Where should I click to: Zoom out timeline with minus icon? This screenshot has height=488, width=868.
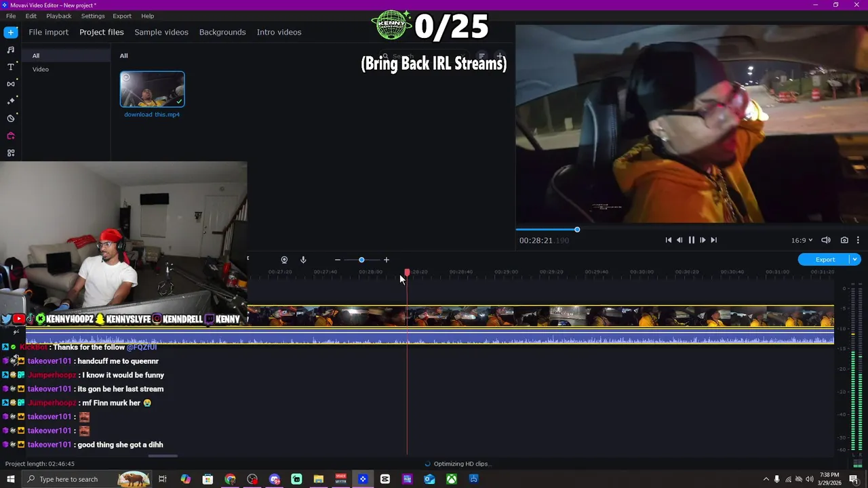pyautogui.click(x=337, y=260)
